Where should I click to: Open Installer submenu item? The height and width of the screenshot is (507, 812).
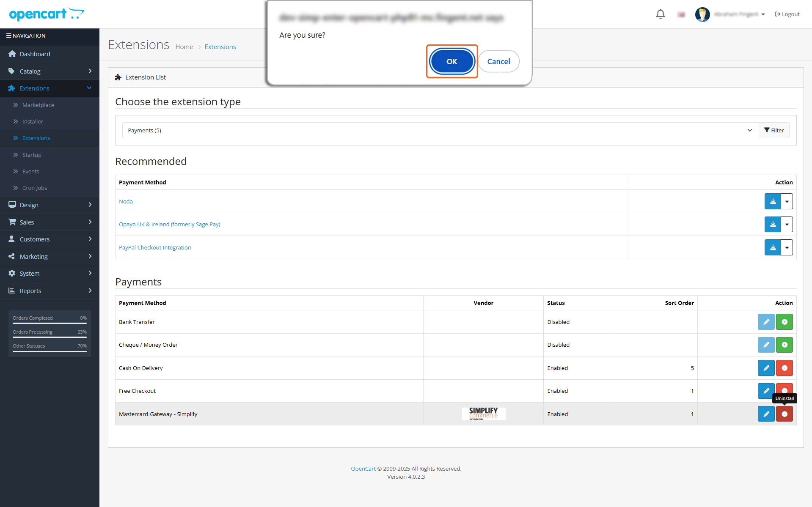click(50, 122)
